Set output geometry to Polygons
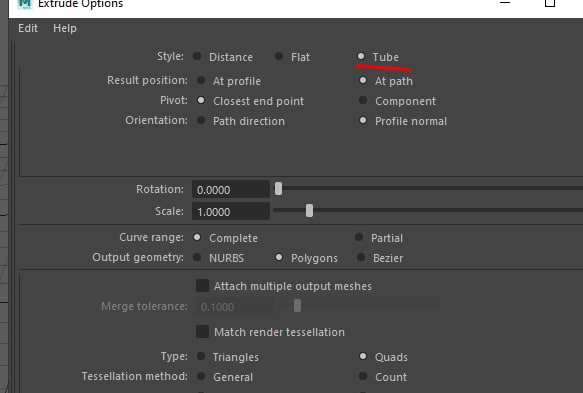The height and width of the screenshot is (393, 583). coord(279,257)
